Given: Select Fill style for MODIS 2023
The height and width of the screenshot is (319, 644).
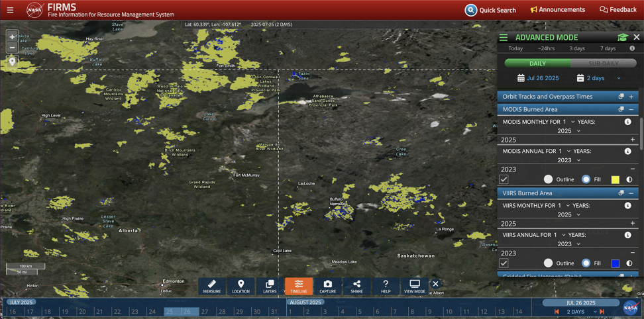Looking at the screenshot, I should [586, 179].
